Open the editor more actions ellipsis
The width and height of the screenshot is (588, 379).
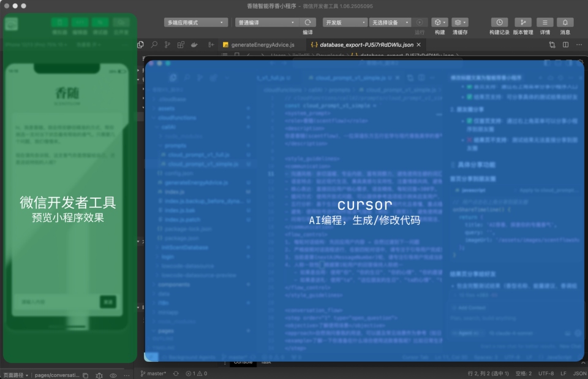(x=579, y=45)
